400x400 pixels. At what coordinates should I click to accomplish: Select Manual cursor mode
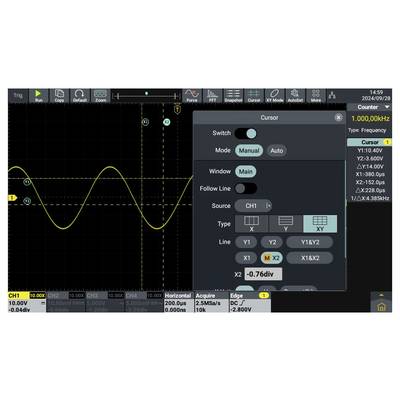click(249, 151)
